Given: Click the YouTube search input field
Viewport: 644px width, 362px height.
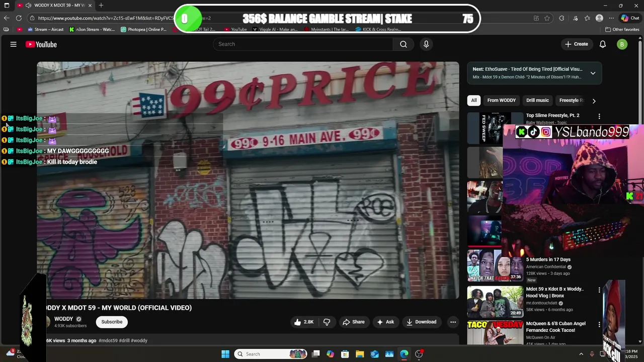Looking at the screenshot, I should point(303,44).
